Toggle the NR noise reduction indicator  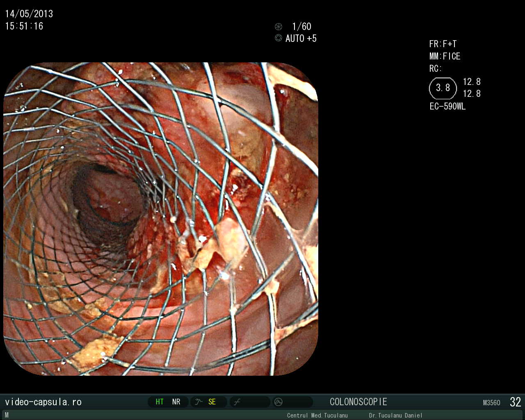[176, 402]
